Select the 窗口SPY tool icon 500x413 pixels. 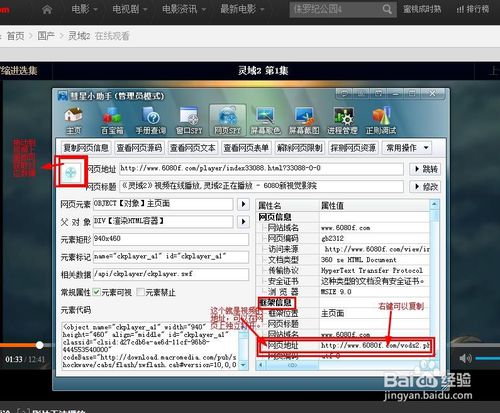click(x=189, y=120)
